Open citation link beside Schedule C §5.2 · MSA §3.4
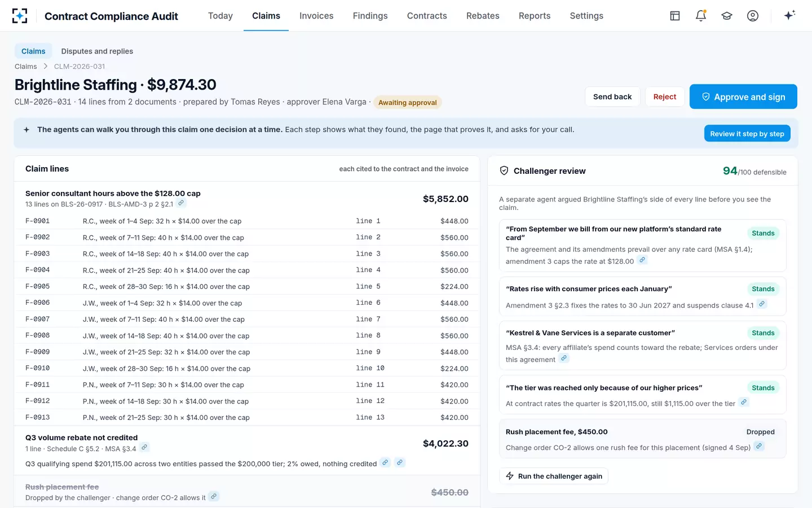 click(144, 448)
